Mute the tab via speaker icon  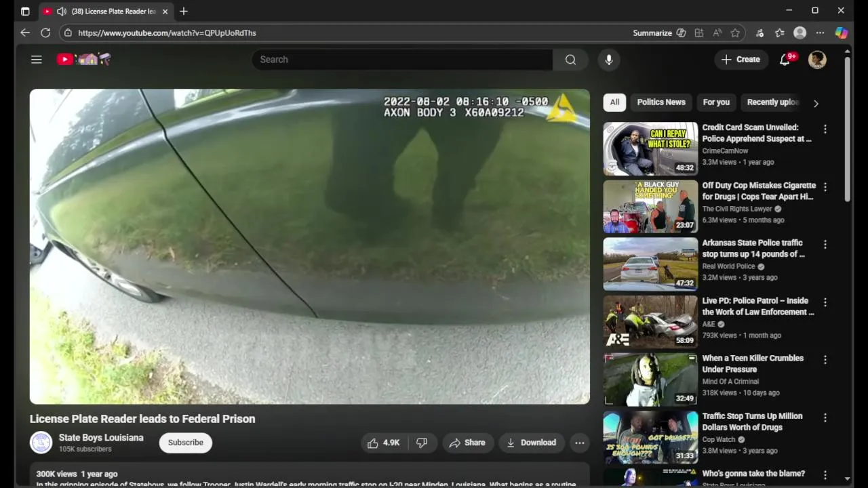pos(62,12)
